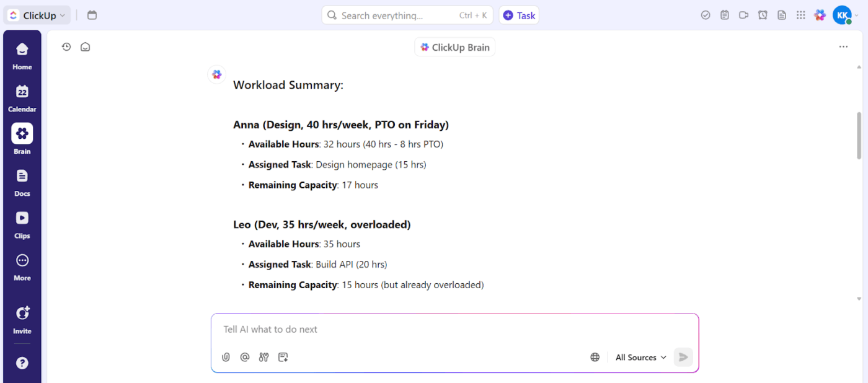This screenshot has height=383, width=868.
Task: Focus the Search everything field
Action: [x=407, y=15]
